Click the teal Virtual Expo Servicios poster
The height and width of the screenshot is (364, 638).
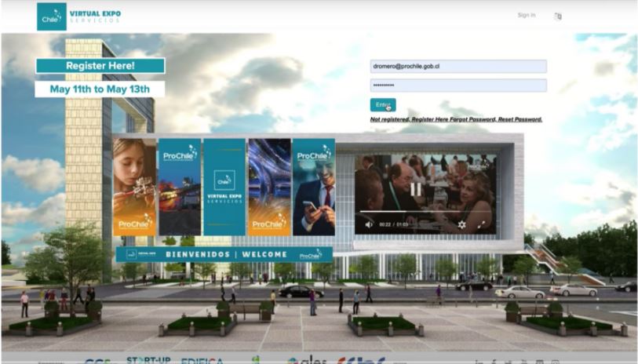click(224, 187)
